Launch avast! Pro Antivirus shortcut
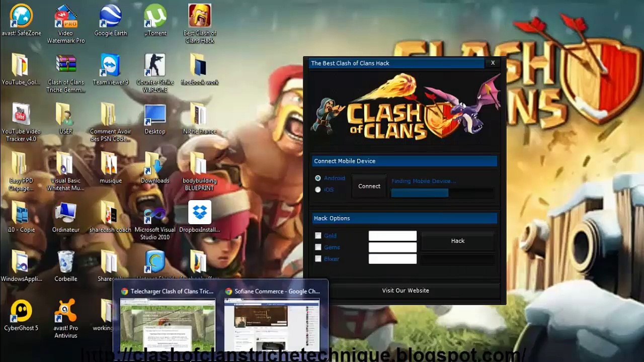 66,319
